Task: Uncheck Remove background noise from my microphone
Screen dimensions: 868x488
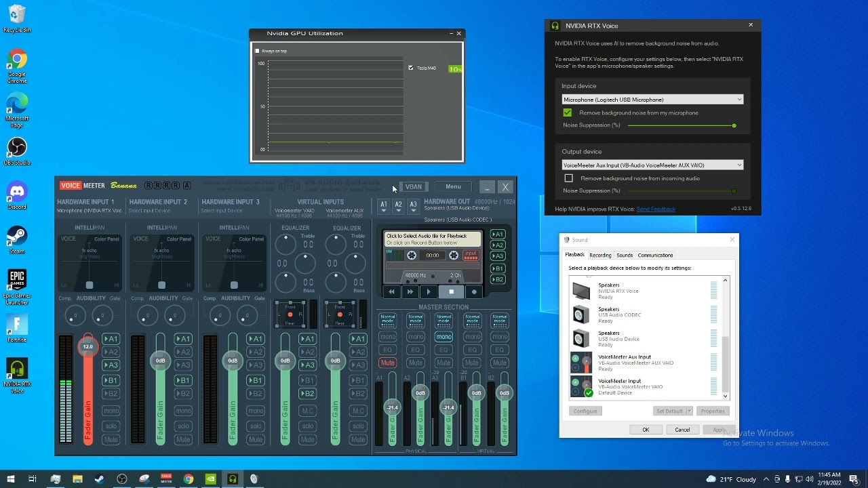Action: click(568, 113)
